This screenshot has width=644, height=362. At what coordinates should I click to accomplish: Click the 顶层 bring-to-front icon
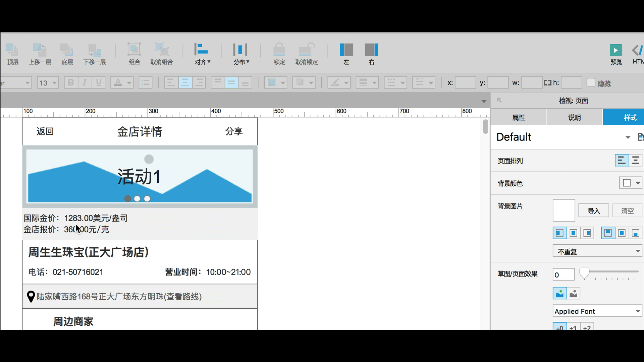(12, 50)
